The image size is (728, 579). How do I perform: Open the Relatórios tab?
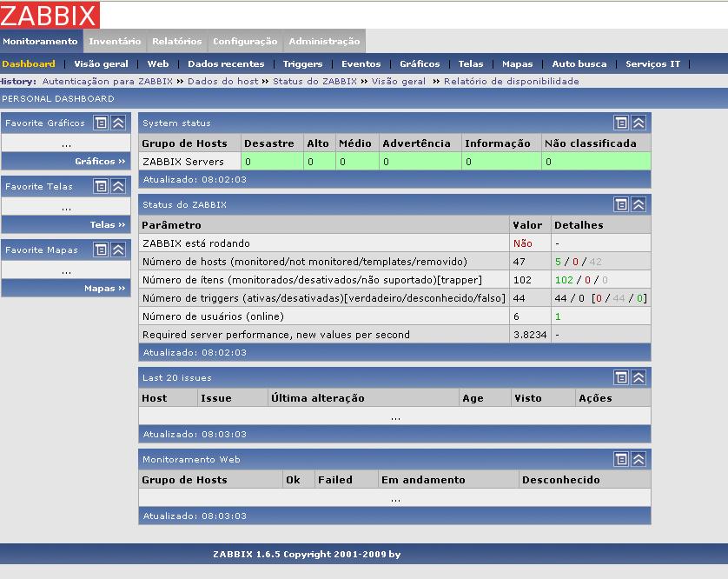[177, 42]
